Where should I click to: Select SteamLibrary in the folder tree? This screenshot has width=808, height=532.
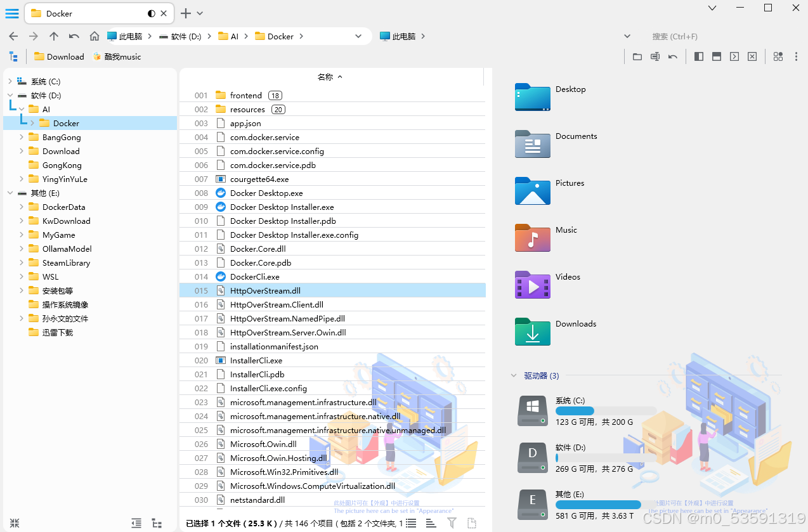(x=66, y=263)
